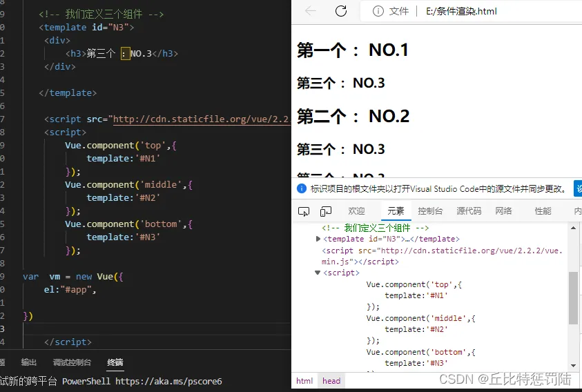The width and height of the screenshot is (582, 392).
Task: Switch to the 元素 tab in DevTools
Action: (x=396, y=211)
